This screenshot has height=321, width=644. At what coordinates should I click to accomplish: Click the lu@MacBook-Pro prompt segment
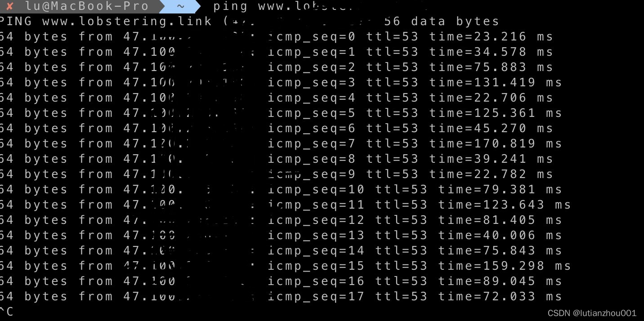pyautogui.click(x=87, y=6)
